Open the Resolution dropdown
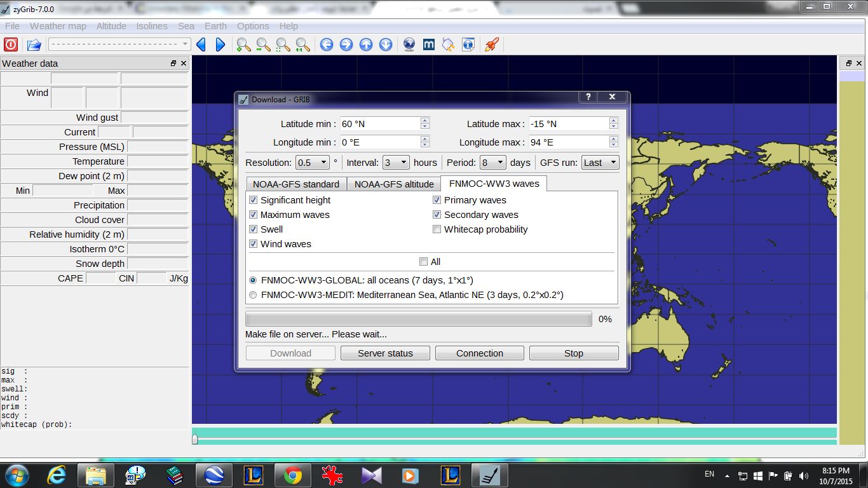868x488 pixels. click(312, 163)
